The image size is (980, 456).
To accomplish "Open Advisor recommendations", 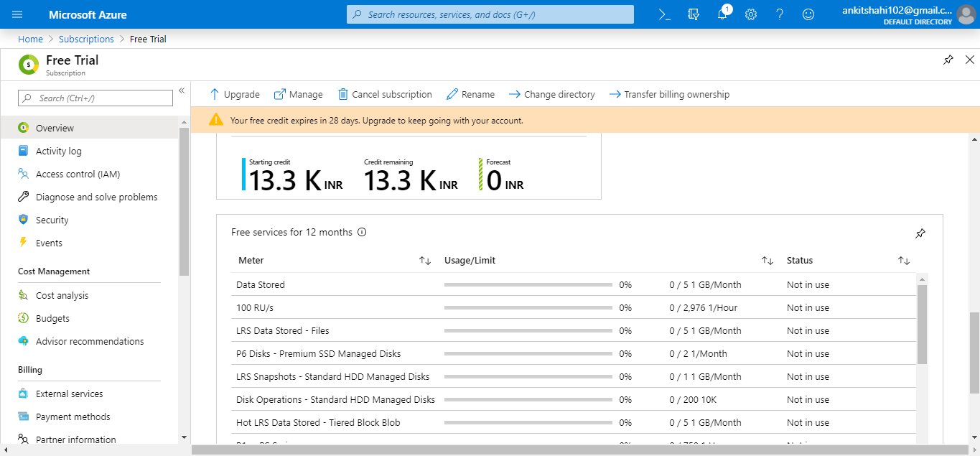I will pyautogui.click(x=89, y=341).
